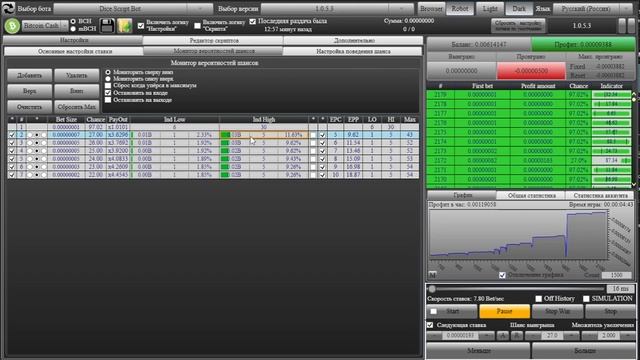Click the first A button beside the bet field
Screen dimensions: 640x360
pyautogui.click(x=502, y=336)
